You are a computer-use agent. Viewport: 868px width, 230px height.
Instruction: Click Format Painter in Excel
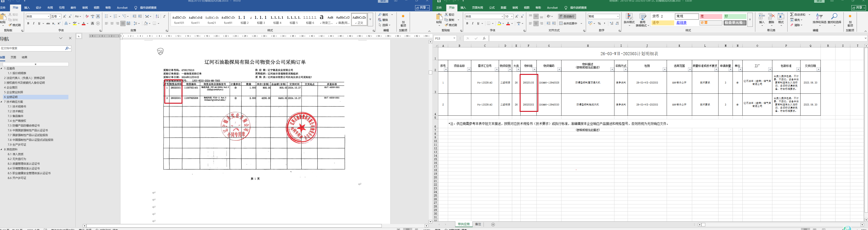pos(451,25)
